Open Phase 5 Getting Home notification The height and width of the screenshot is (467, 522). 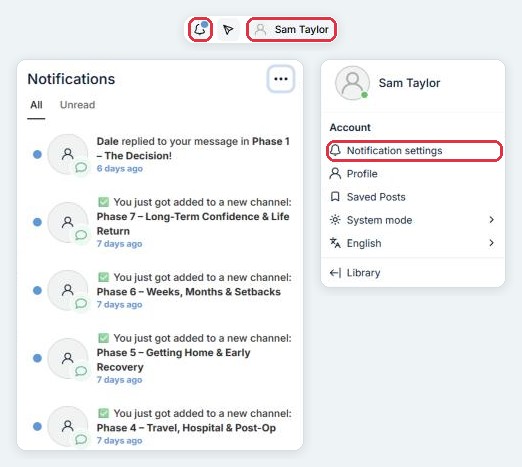[160, 358]
